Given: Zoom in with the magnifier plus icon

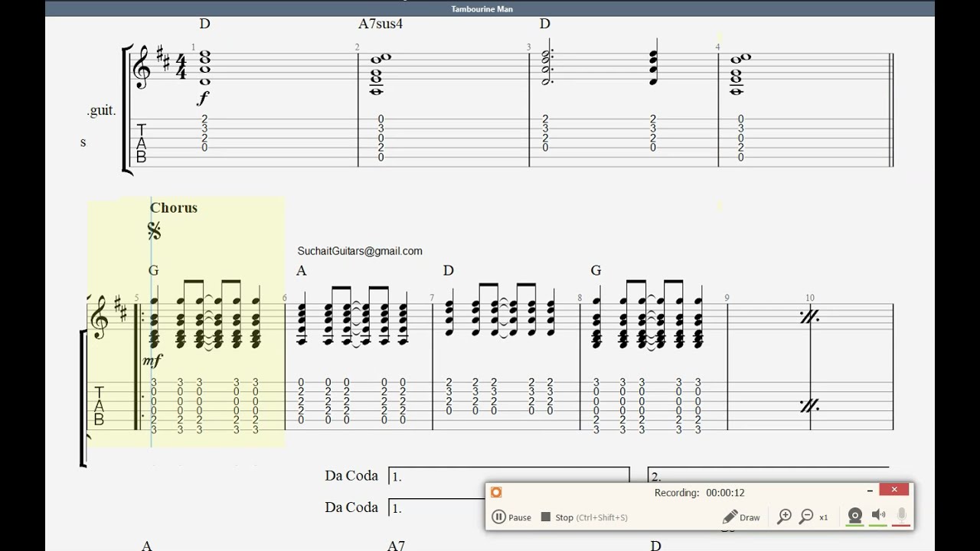Looking at the screenshot, I should coord(784,517).
